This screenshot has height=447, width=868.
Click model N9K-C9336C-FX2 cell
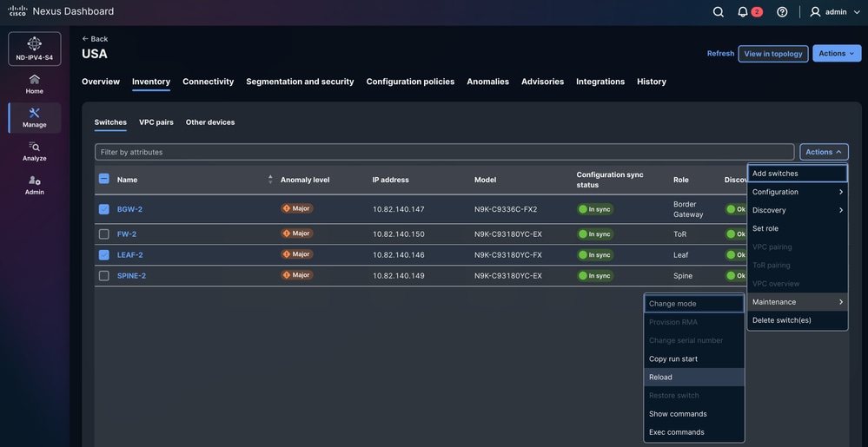tap(506, 210)
